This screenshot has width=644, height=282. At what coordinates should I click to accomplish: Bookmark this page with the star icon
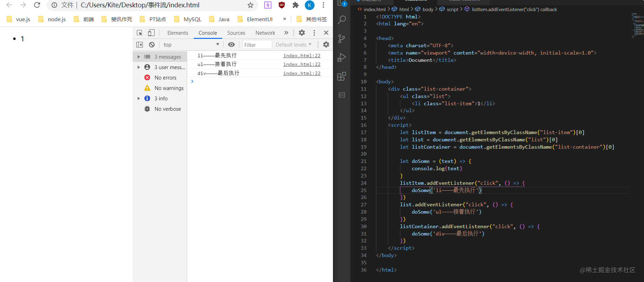coord(250,5)
